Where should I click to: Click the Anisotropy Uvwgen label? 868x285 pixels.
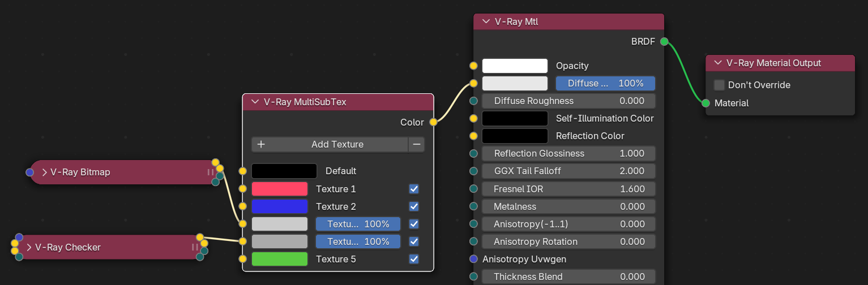[x=524, y=259]
